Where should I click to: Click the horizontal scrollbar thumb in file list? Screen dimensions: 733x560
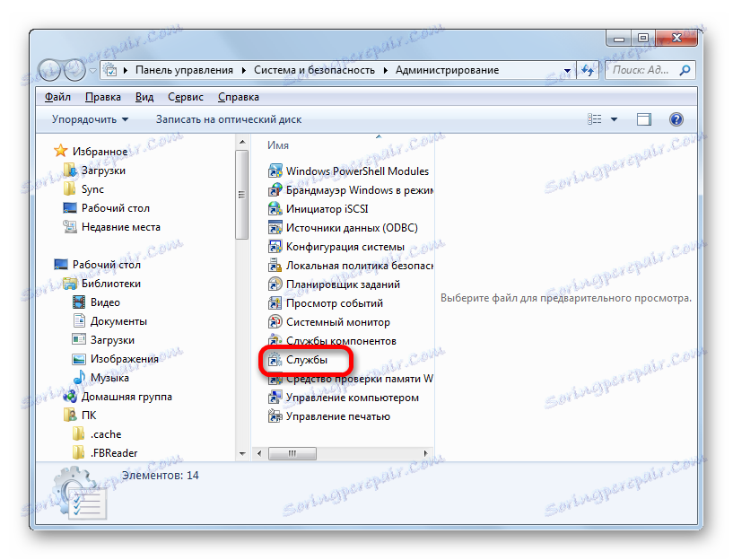(292, 453)
